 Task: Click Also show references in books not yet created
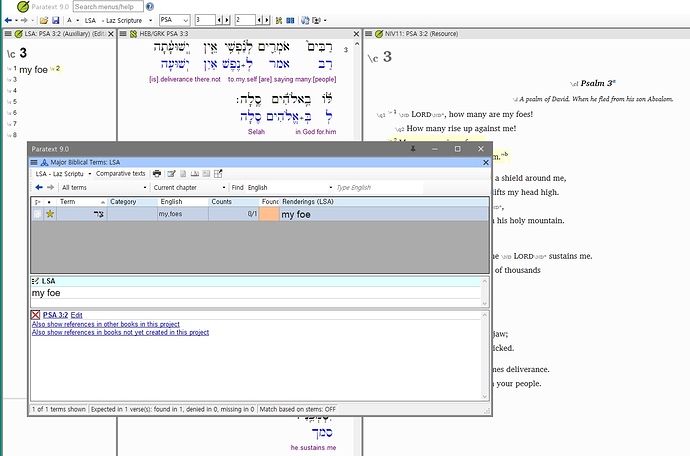120,332
